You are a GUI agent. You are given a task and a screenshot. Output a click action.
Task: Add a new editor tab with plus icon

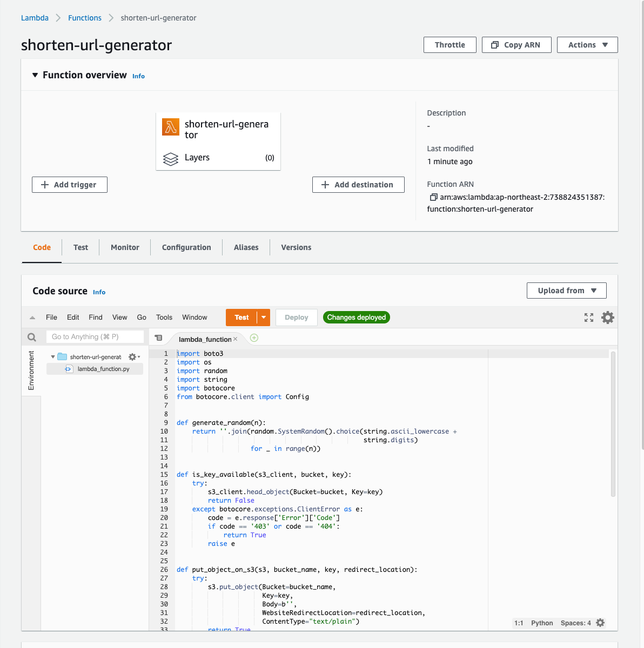254,338
